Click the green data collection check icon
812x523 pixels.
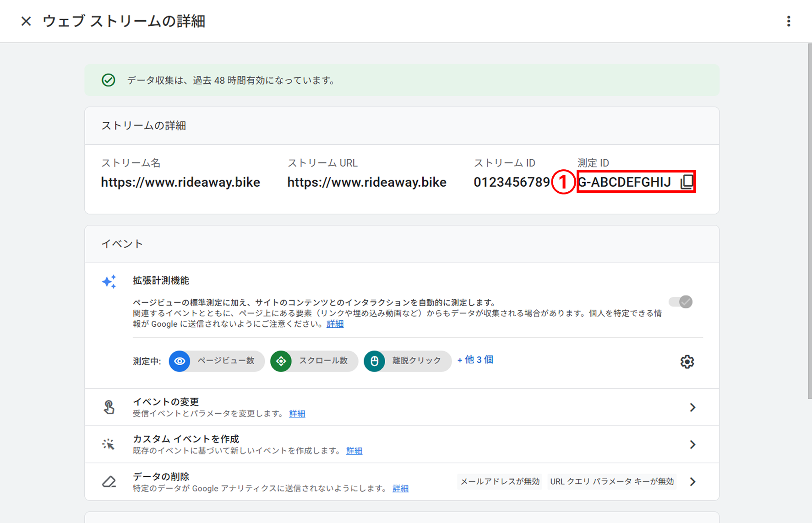pyautogui.click(x=109, y=80)
